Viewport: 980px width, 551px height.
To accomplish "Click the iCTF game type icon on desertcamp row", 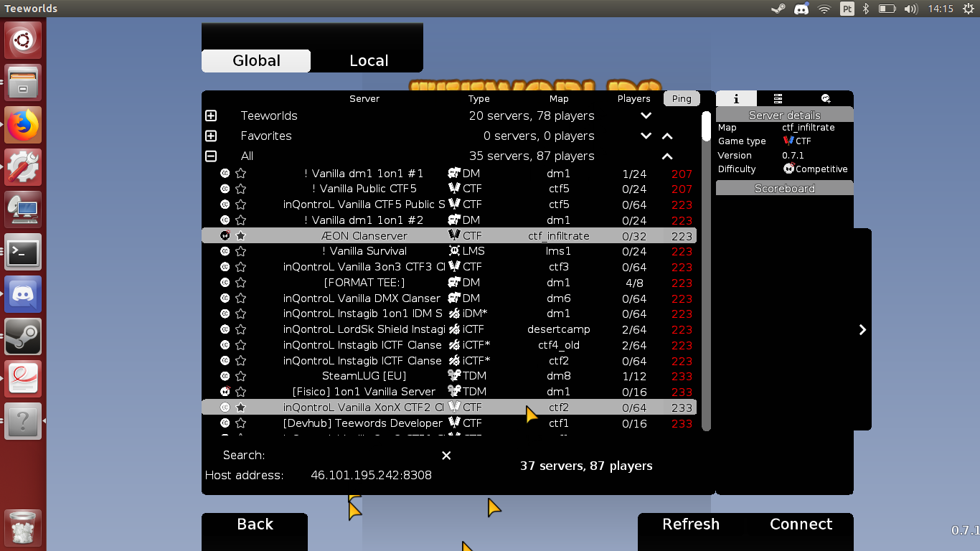I will point(454,329).
